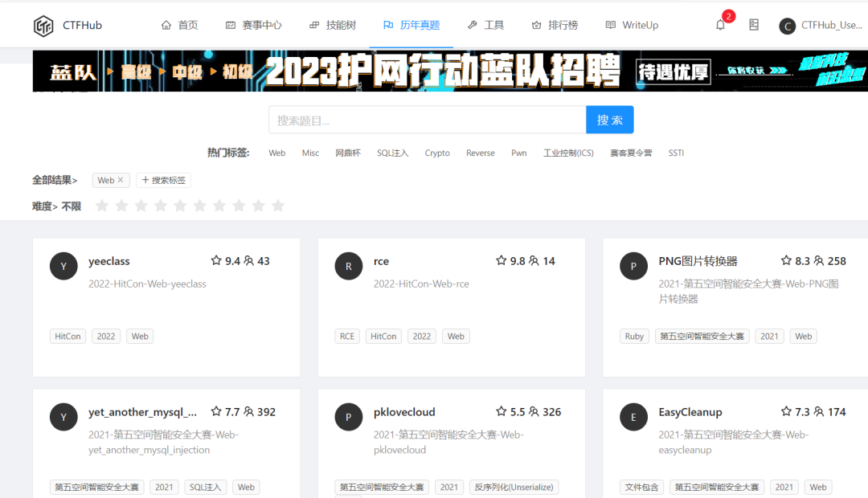Click RCE tag on rce card
868x498 pixels.
(347, 337)
